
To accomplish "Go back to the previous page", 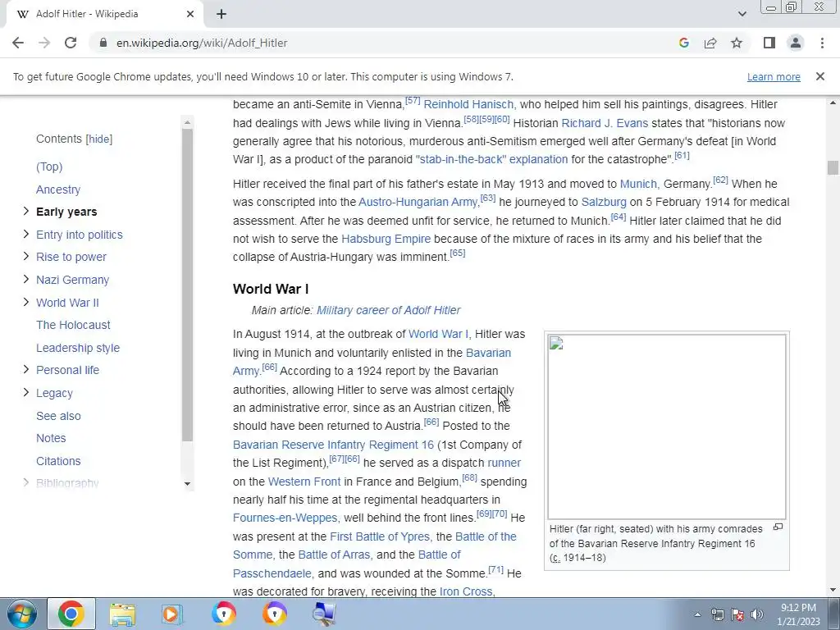I will click(18, 43).
